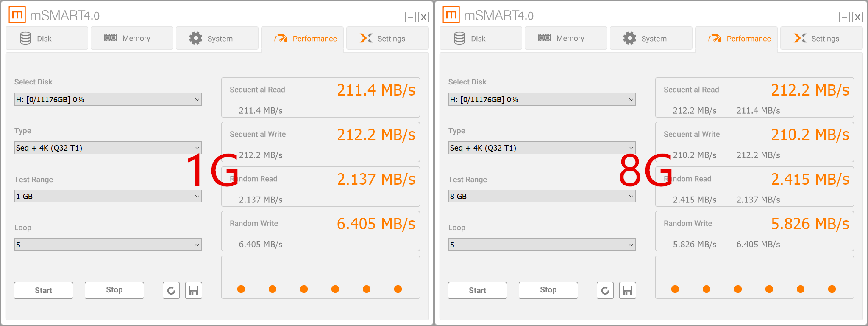Viewport: 868px width, 326px height.
Task: Expand Select Disk dropdown in left window
Action: (x=108, y=100)
